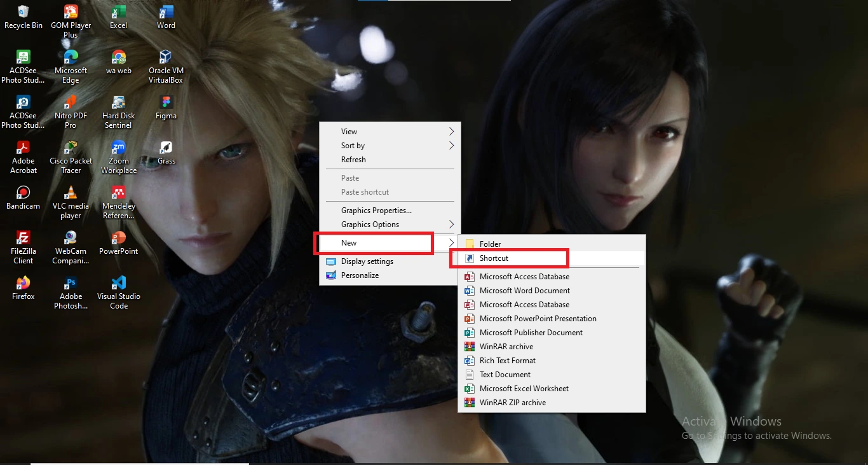Select Shortcut in the New submenu

[x=552, y=258]
